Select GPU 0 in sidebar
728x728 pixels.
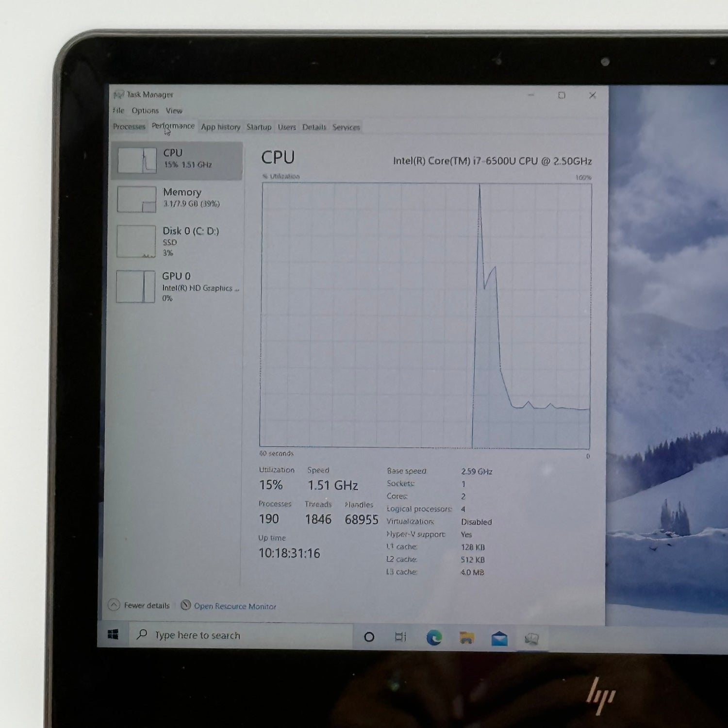click(177, 286)
